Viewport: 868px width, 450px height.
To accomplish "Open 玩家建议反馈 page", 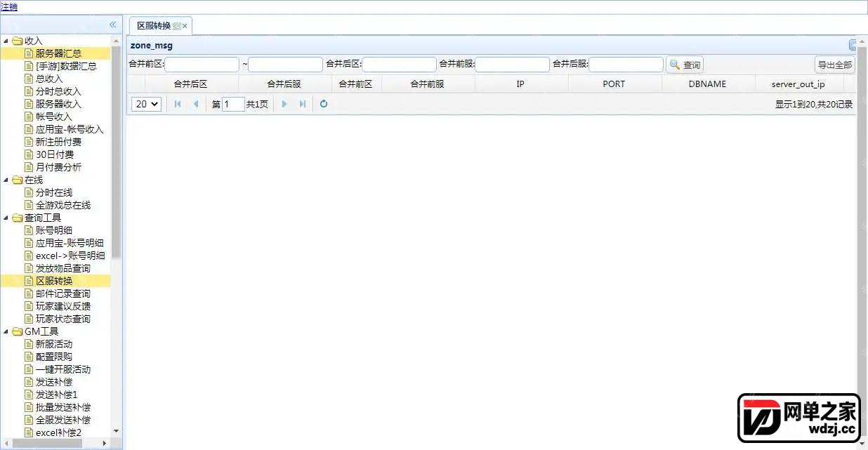I will pyautogui.click(x=63, y=306).
